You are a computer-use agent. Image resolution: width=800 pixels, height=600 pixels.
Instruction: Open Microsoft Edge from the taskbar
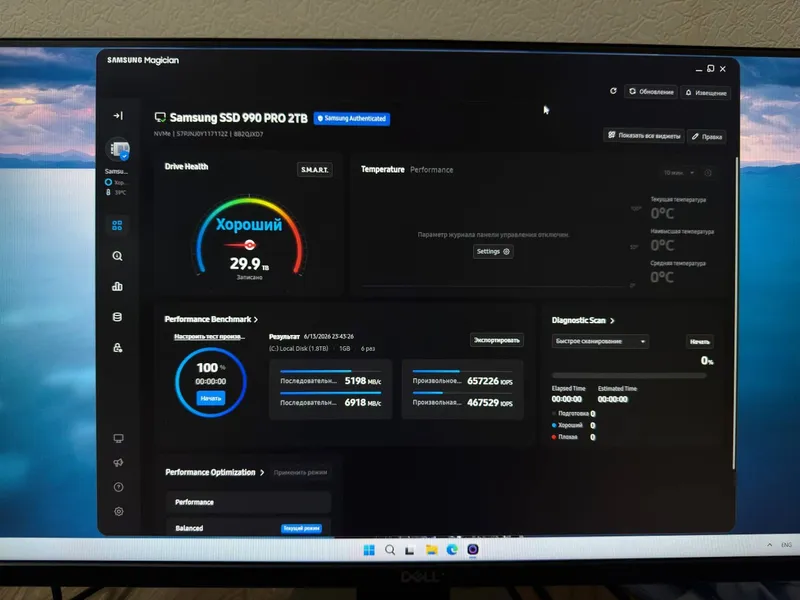pyautogui.click(x=452, y=549)
